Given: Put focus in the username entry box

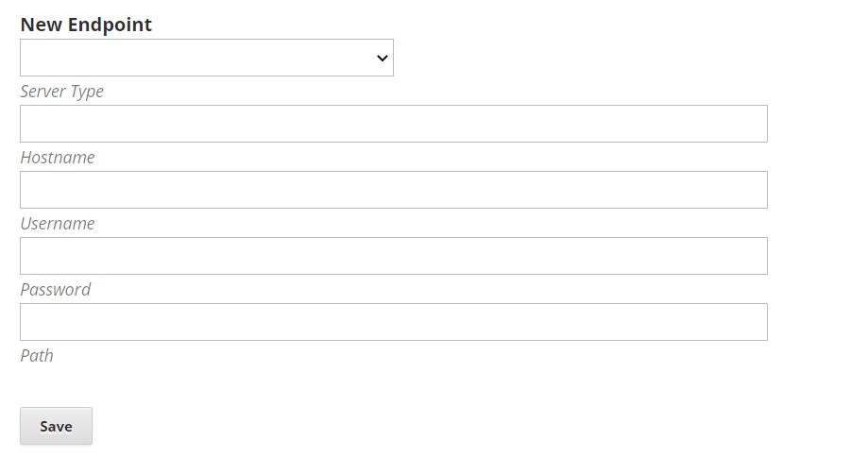Looking at the screenshot, I should pyautogui.click(x=394, y=190).
